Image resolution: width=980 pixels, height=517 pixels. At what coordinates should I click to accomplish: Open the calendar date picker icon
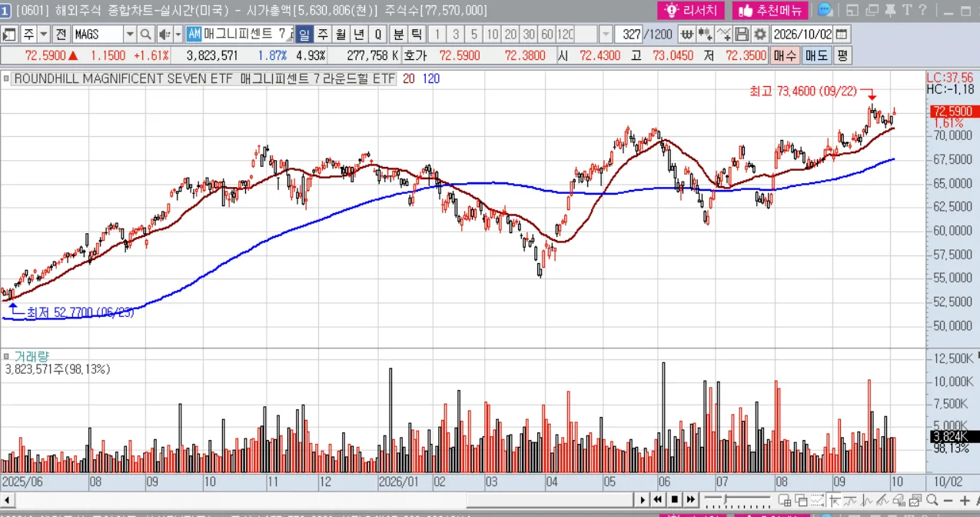[842, 35]
